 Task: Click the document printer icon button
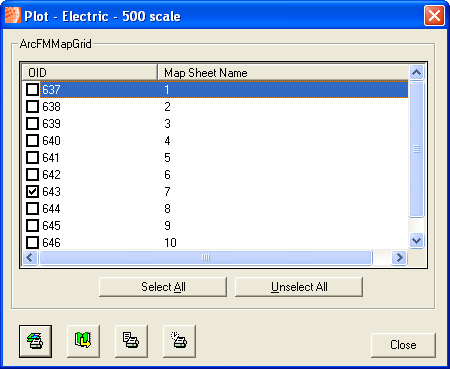(x=131, y=341)
